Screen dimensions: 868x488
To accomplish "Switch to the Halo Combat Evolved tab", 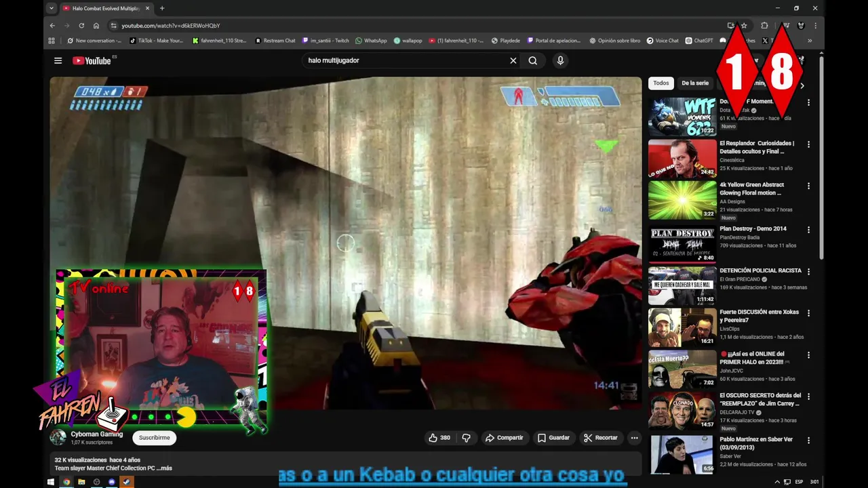I will point(106,8).
